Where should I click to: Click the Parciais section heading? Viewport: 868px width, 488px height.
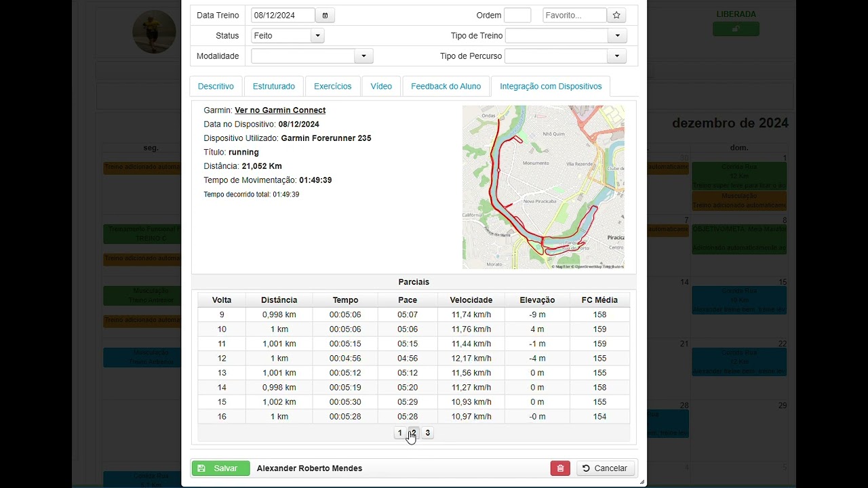[x=414, y=282]
